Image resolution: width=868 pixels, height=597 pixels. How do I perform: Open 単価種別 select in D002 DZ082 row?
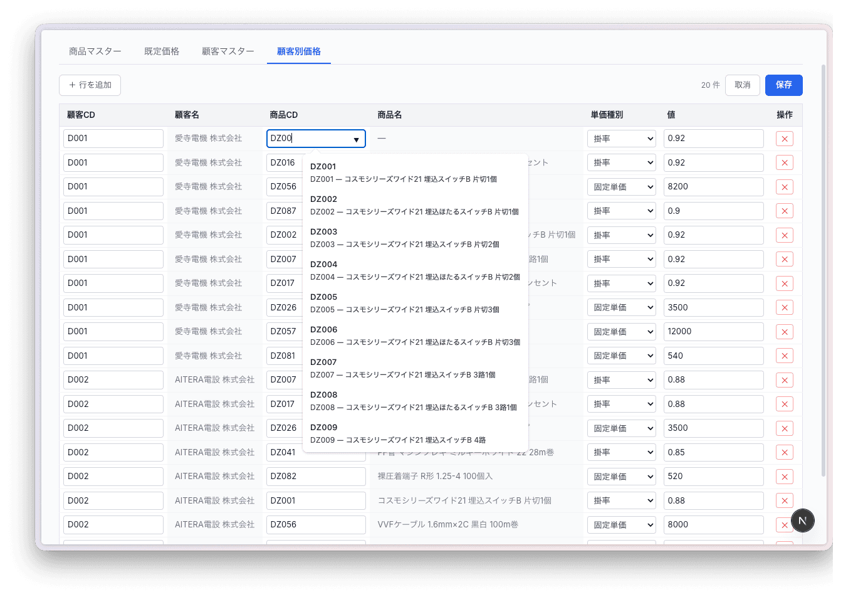(621, 477)
